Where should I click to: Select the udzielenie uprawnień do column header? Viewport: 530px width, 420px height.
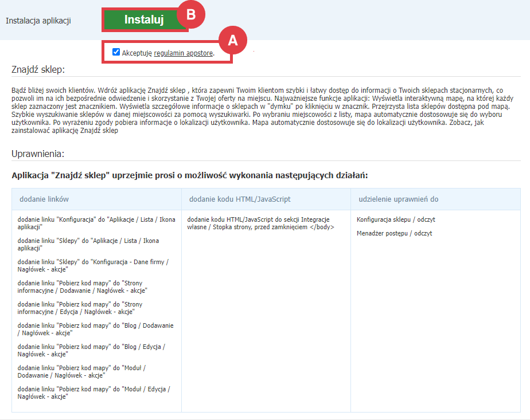398,199
